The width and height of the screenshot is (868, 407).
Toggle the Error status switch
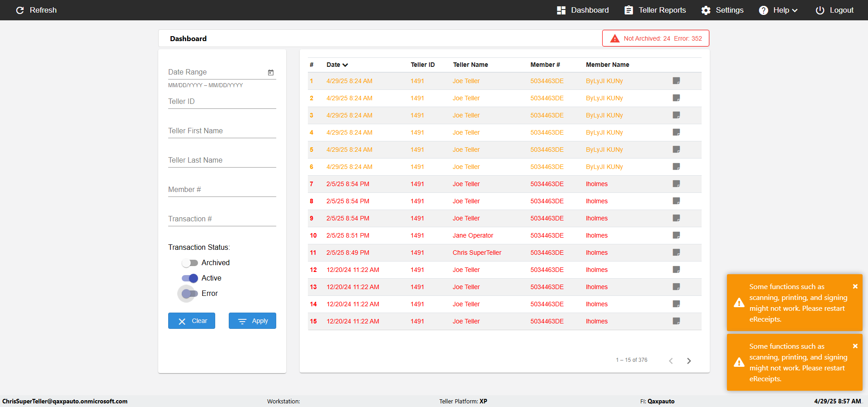(189, 294)
